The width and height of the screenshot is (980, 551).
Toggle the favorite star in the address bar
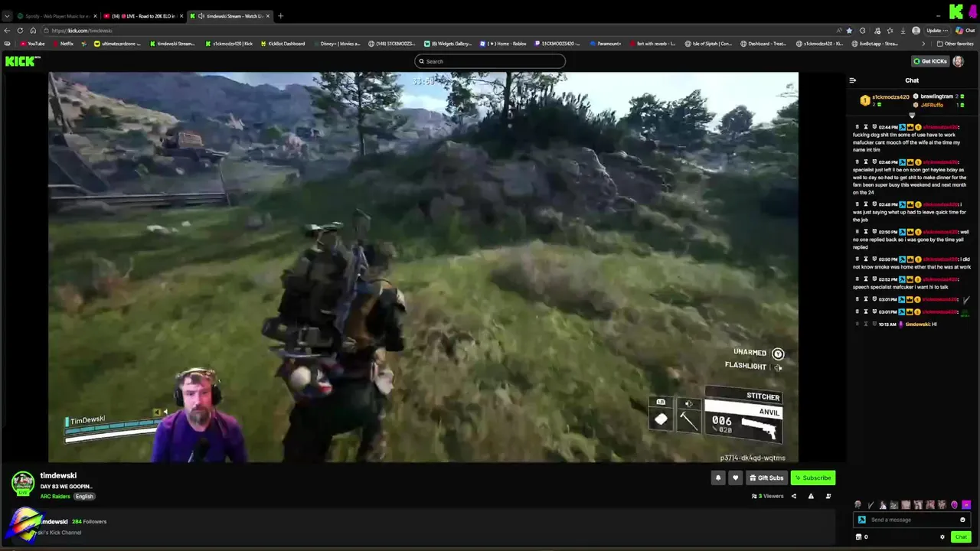849,31
